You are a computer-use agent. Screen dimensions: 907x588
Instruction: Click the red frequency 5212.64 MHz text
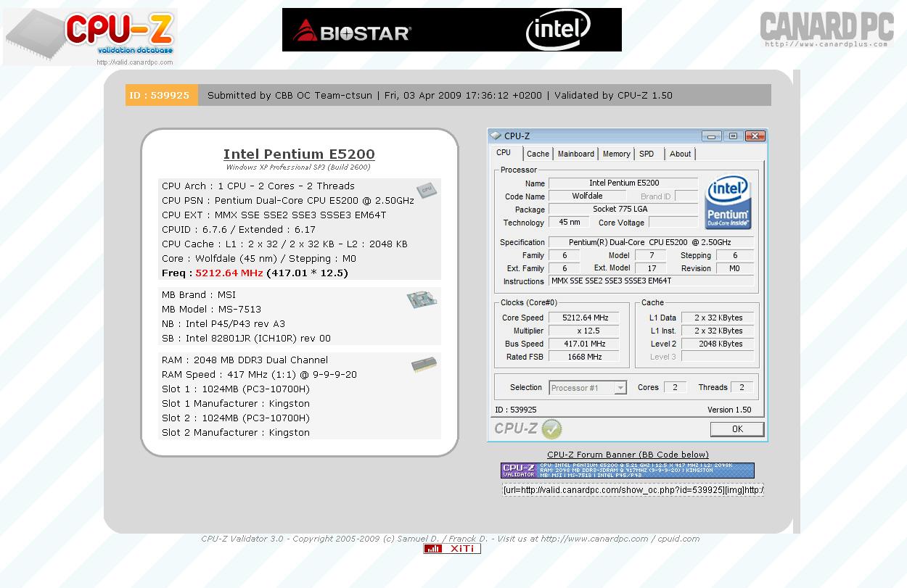[229, 273]
